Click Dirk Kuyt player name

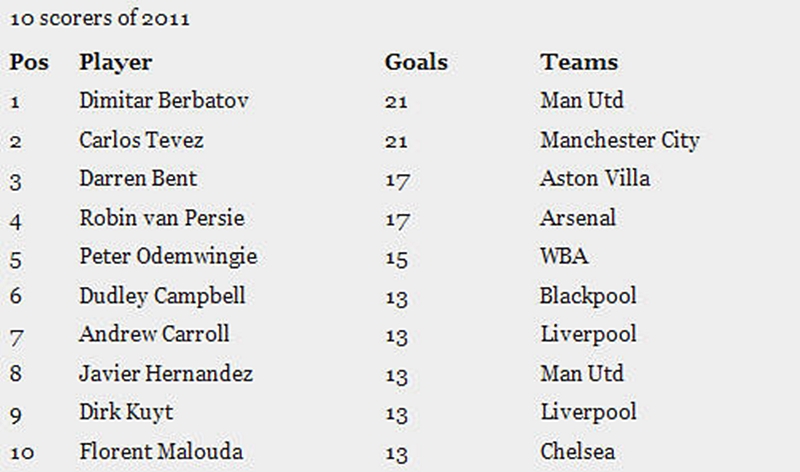coord(126,412)
